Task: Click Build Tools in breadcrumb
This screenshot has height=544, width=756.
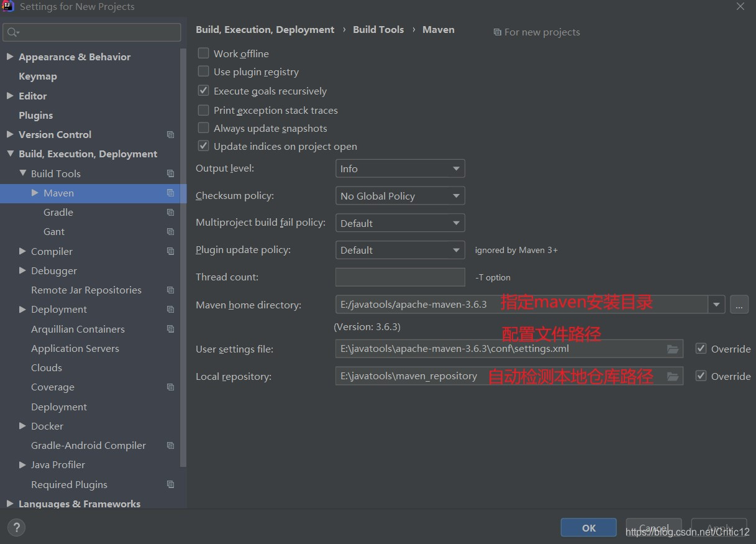Action: point(378,30)
